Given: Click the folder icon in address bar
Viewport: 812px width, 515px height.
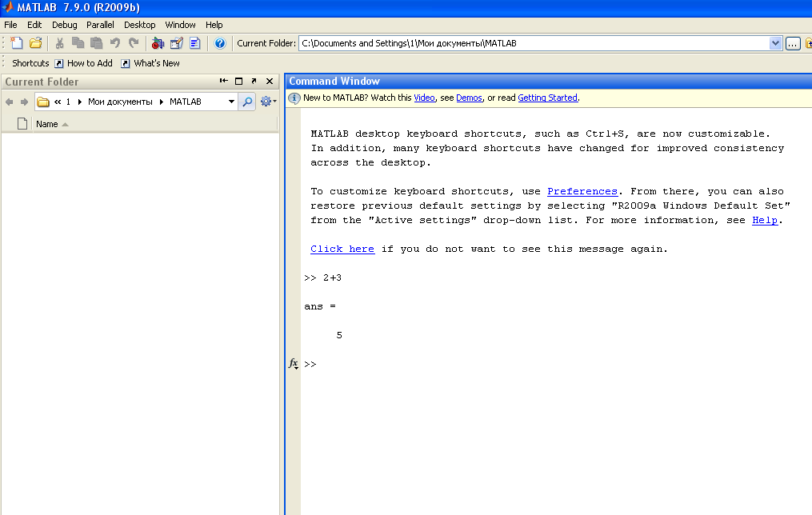Looking at the screenshot, I should 43,102.
